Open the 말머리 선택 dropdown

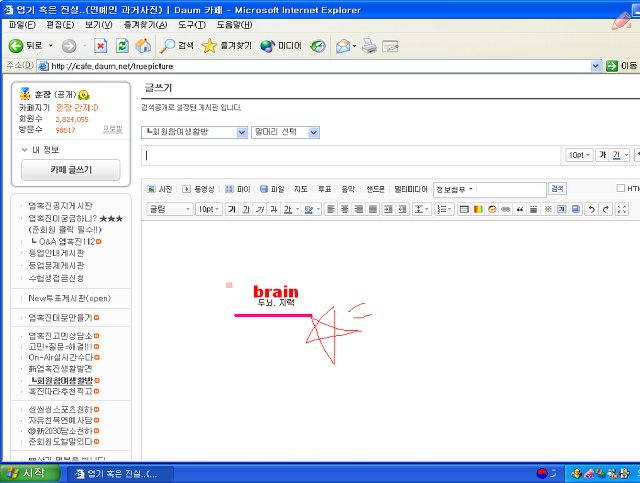click(x=285, y=132)
